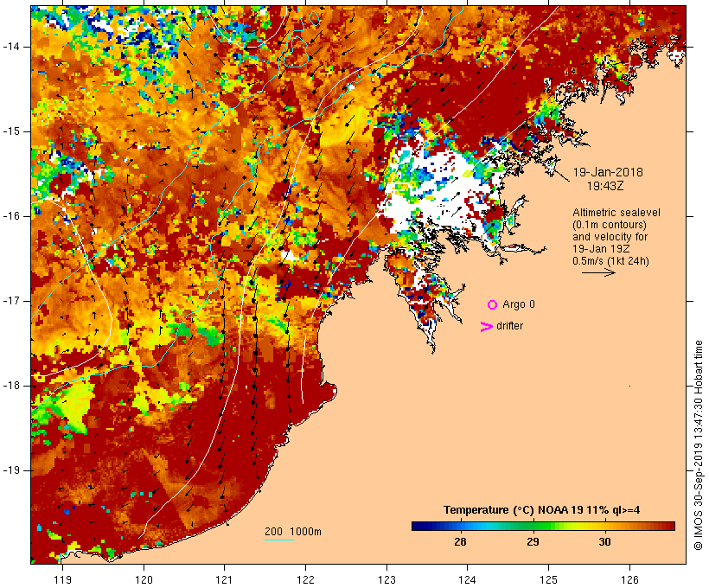
Task: Click the Argo 0 legend label
Action: point(519,304)
